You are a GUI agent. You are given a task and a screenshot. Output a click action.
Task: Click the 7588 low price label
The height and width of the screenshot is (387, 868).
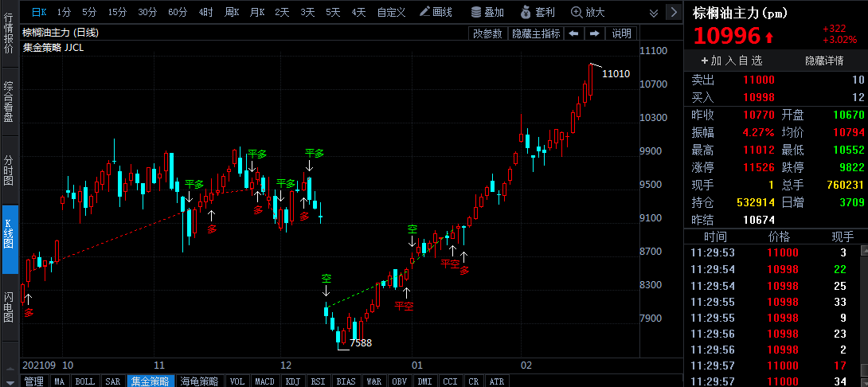pyautogui.click(x=361, y=342)
